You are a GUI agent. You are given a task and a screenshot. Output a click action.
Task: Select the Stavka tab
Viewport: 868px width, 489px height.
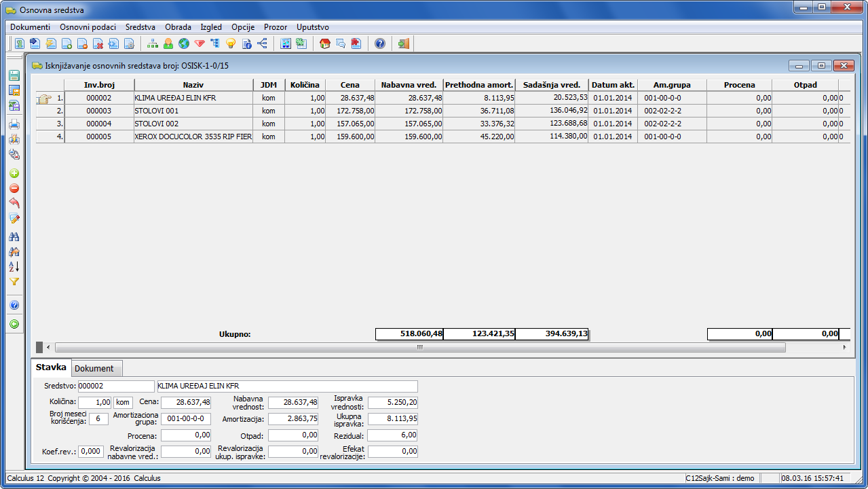tap(52, 367)
